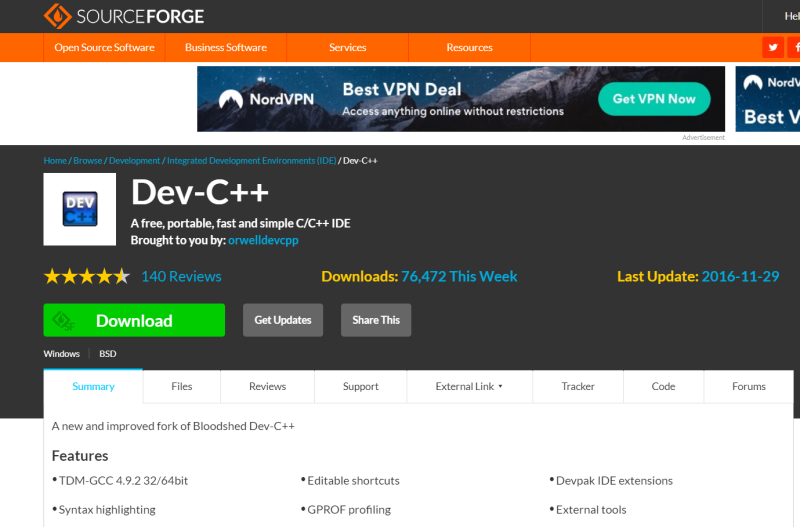Go to Browse breadcrumb
The height and width of the screenshot is (527, 800).
88,161
